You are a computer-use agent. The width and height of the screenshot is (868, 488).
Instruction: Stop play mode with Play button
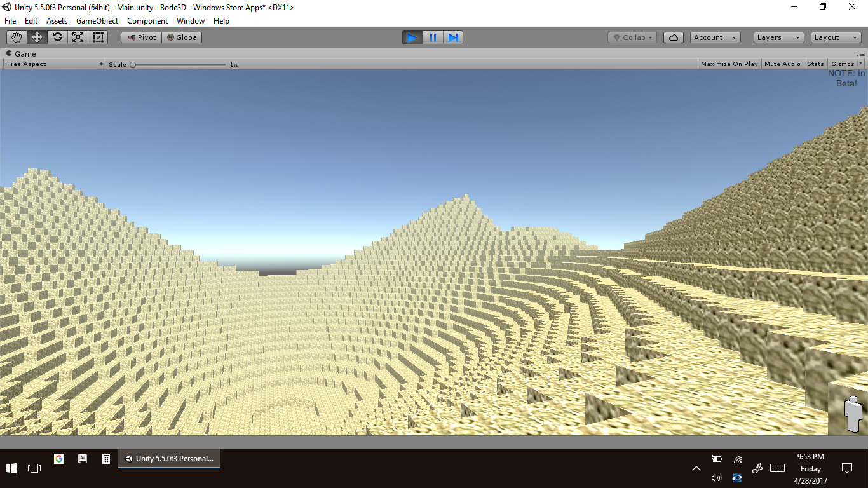[x=412, y=37]
